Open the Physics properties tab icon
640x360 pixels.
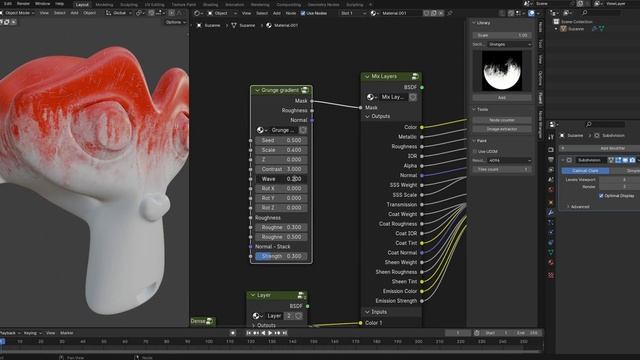(551, 232)
